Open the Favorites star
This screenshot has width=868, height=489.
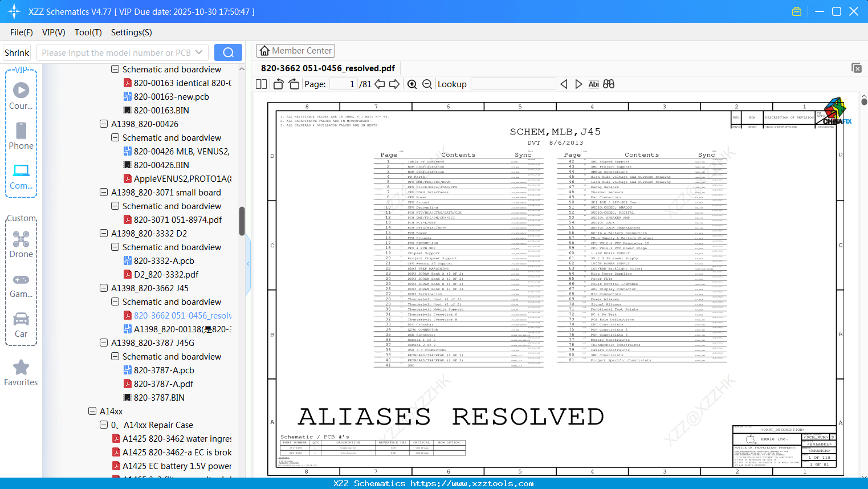(x=21, y=373)
